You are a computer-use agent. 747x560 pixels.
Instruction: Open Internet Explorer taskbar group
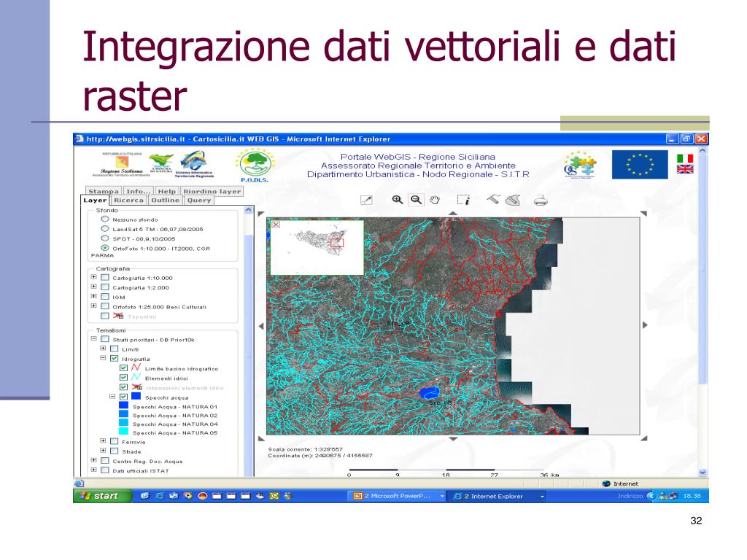click(x=498, y=496)
